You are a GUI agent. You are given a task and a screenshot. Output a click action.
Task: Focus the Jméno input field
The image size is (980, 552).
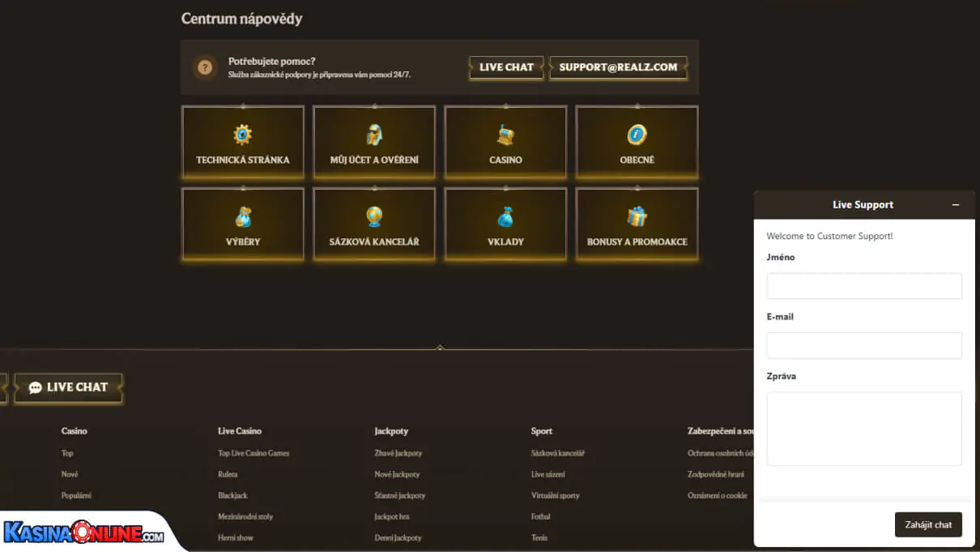pyautogui.click(x=864, y=286)
